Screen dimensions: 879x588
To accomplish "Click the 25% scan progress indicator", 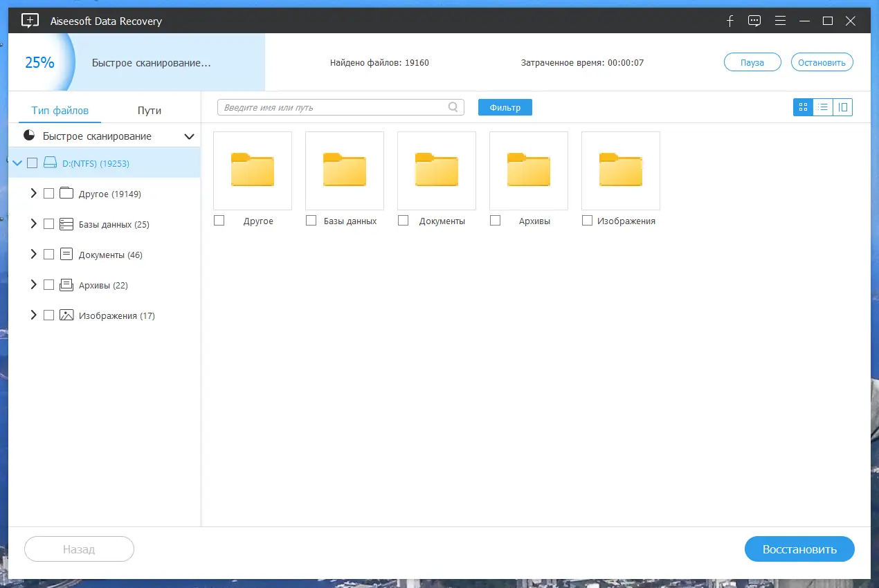I will [x=39, y=62].
